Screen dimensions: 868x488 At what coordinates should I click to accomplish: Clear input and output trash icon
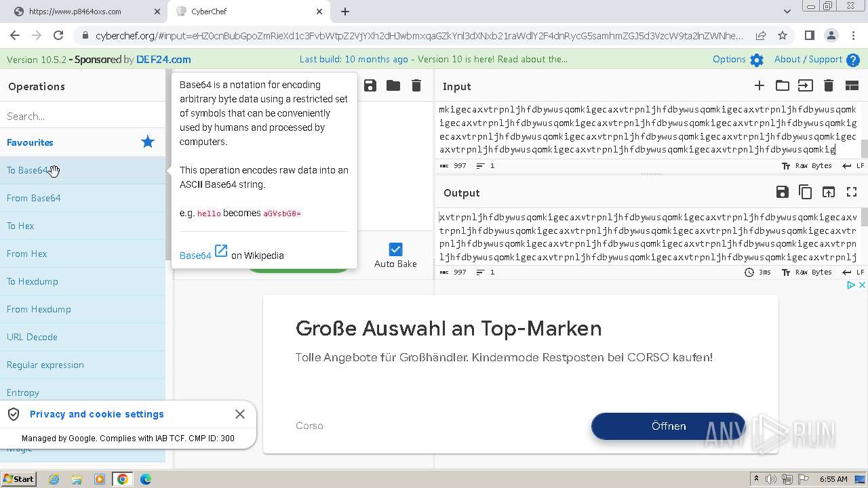[828, 85]
